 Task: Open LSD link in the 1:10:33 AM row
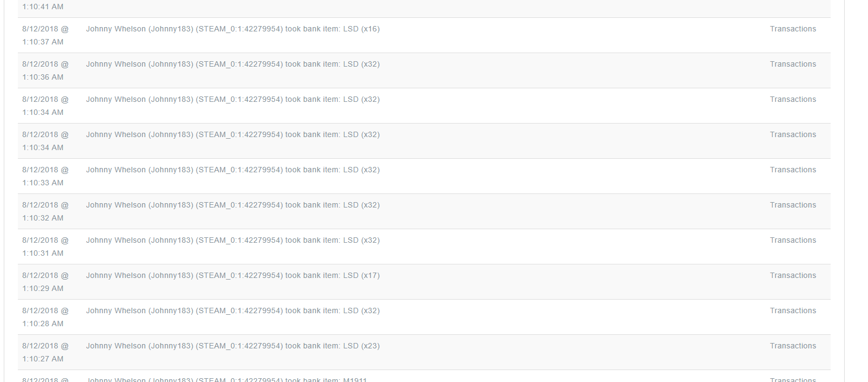click(x=351, y=170)
